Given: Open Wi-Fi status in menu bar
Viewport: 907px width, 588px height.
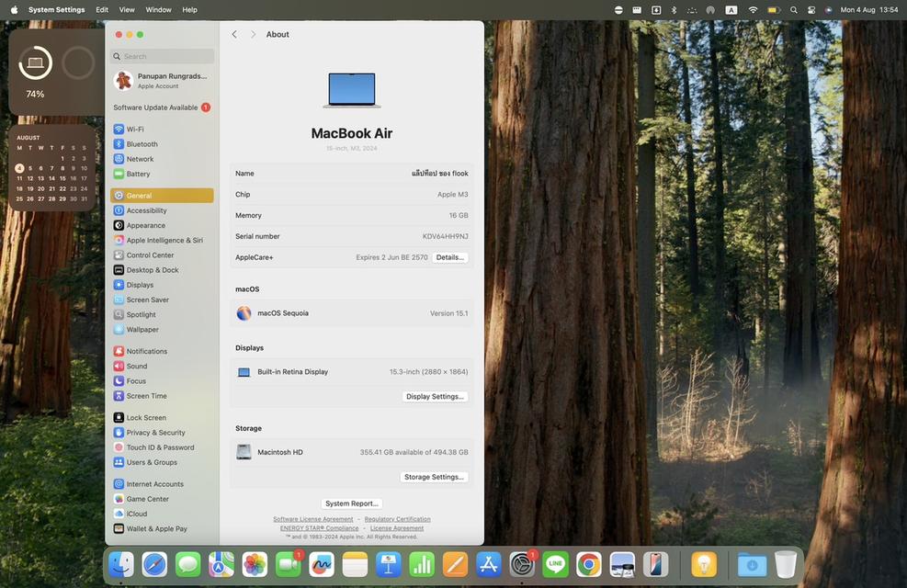Looking at the screenshot, I should click(x=753, y=10).
